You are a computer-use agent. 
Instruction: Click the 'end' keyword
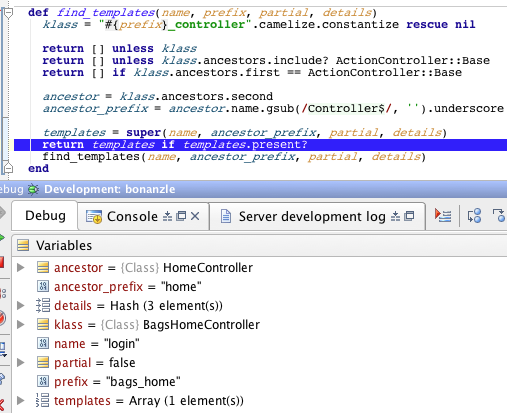tap(38, 168)
